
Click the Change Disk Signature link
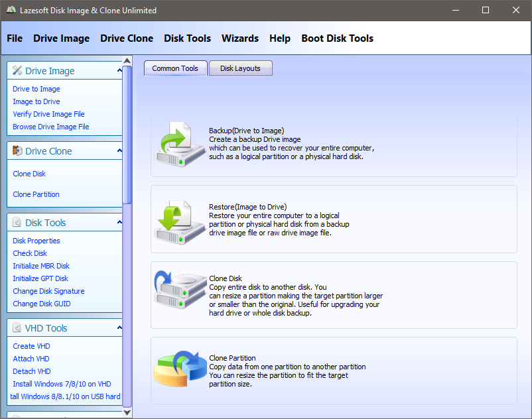click(48, 291)
